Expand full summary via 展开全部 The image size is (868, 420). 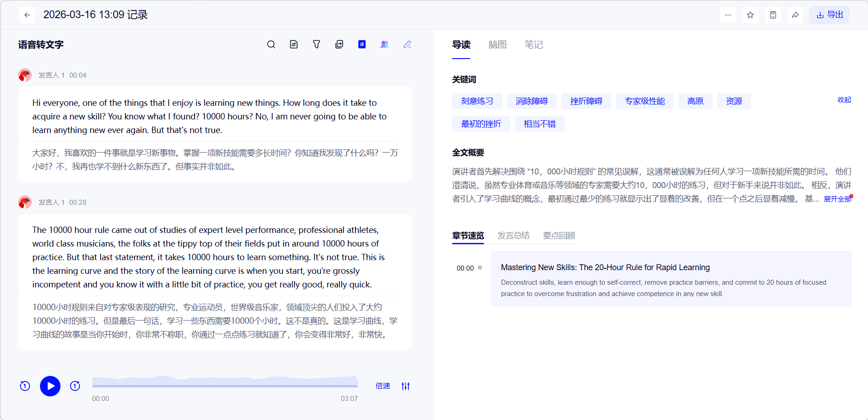click(837, 199)
